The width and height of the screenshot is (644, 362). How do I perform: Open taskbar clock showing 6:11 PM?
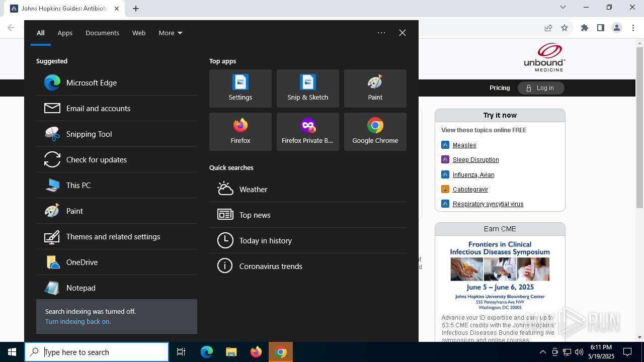coord(601,352)
